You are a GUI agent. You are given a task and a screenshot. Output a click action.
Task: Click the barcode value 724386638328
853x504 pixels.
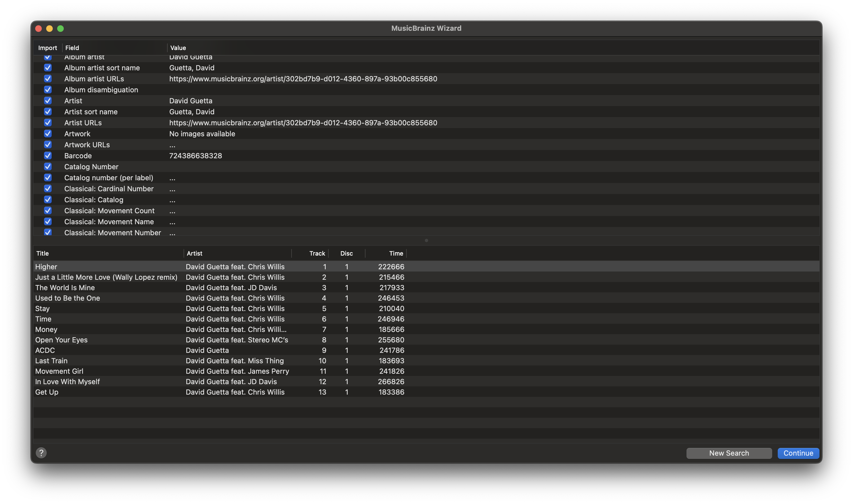[x=196, y=156]
